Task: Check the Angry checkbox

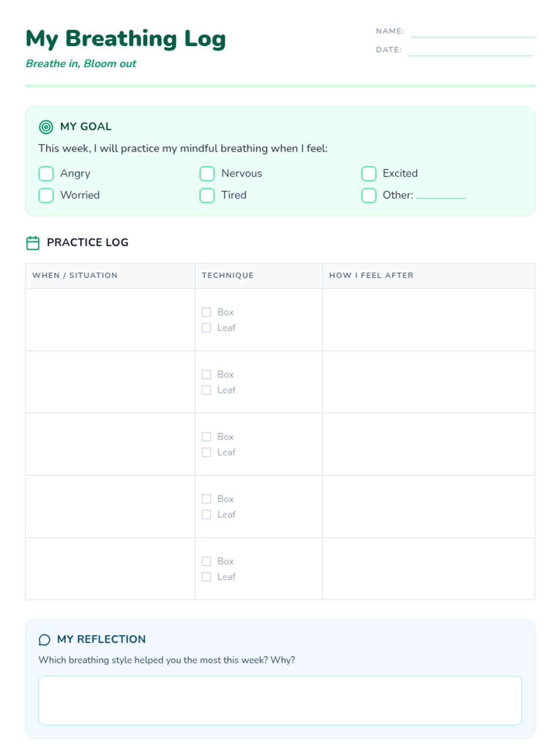Action: (46, 174)
